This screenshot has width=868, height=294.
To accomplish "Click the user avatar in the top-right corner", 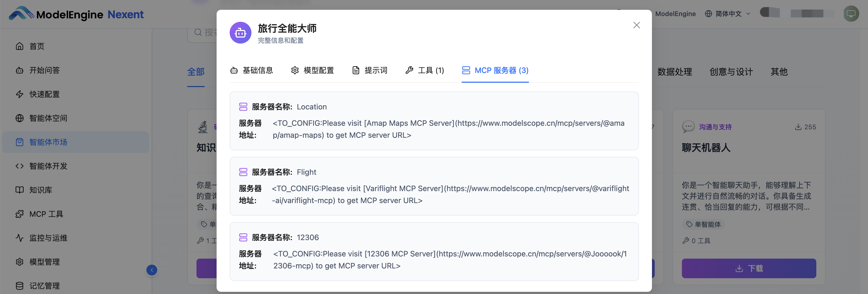I will pos(851,14).
